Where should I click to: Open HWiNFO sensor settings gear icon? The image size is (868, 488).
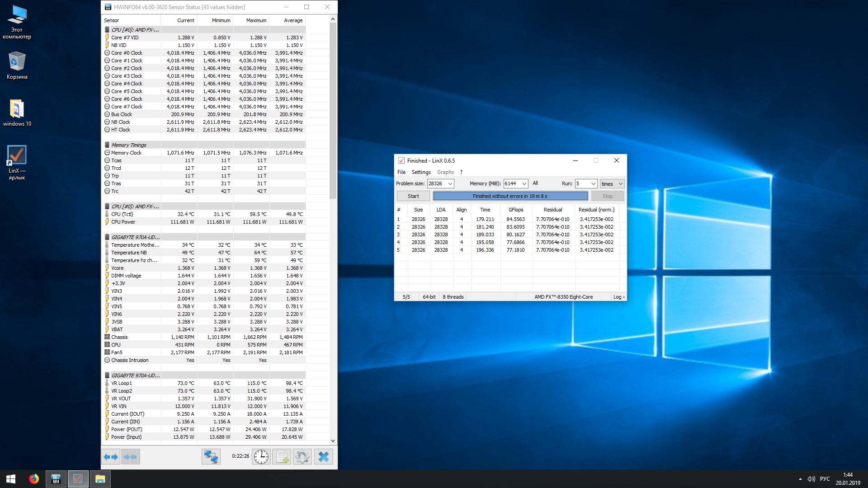tap(302, 457)
